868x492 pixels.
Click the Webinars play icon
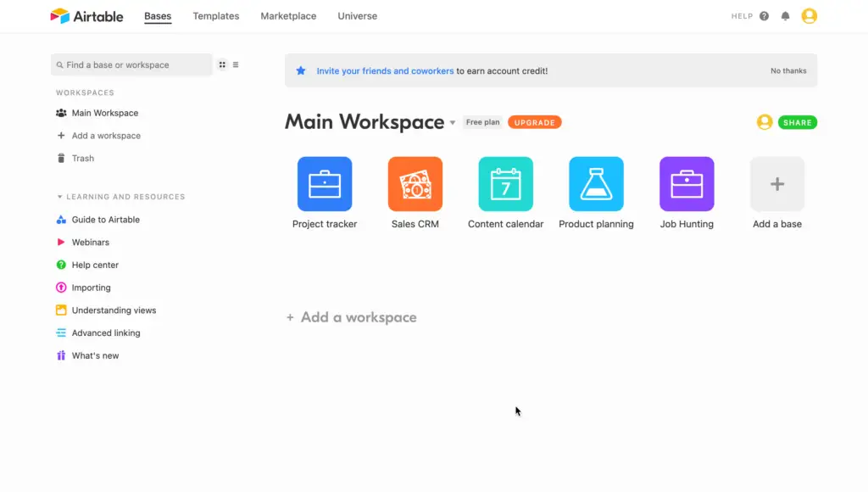[x=61, y=242]
